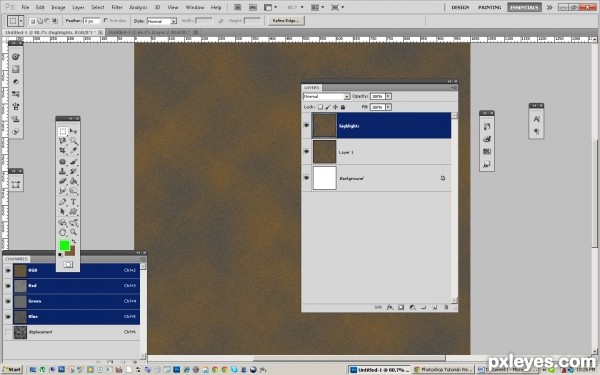Viewport: 600px width, 375px height.
Task: Open the Channels panel options menu
Action: click(x=143, y=259)
